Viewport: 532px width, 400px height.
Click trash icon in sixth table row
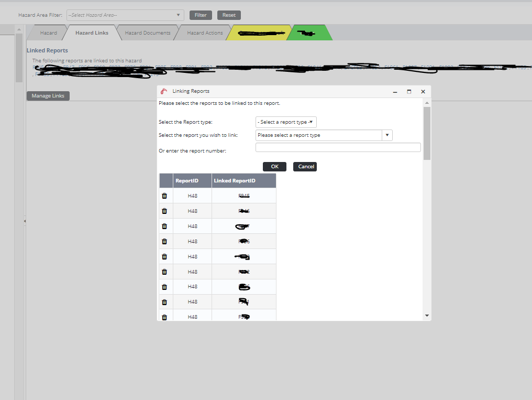(164, 272)
